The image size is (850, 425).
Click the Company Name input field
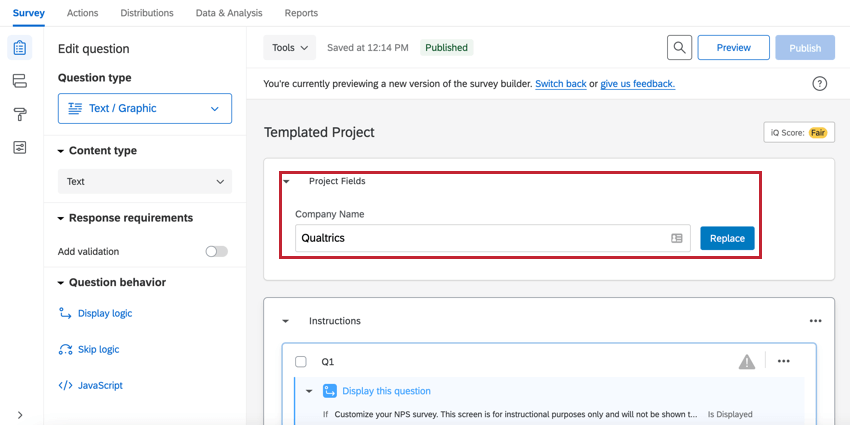480,238
